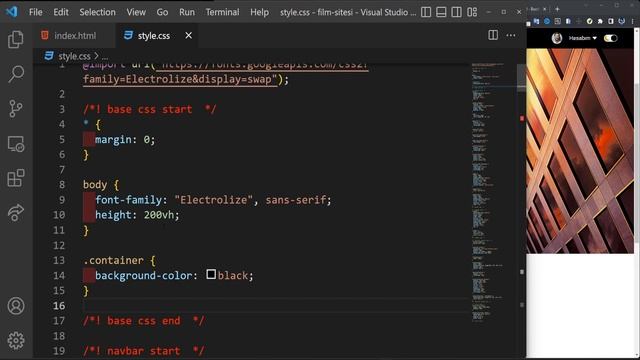Select the style.css tab
640x360 pixels.
(x=153, y=36)
